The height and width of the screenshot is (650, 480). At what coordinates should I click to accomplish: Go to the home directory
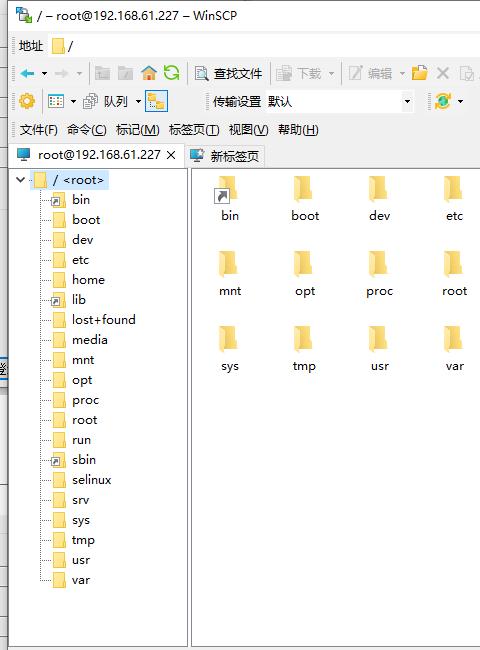(149, 73)
